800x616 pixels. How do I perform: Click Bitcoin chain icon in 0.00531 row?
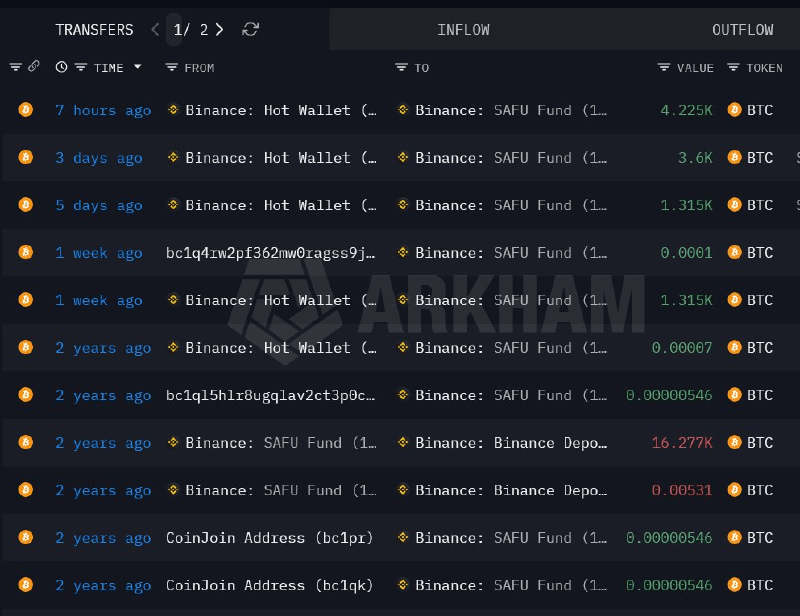click(x=26, y=489)
